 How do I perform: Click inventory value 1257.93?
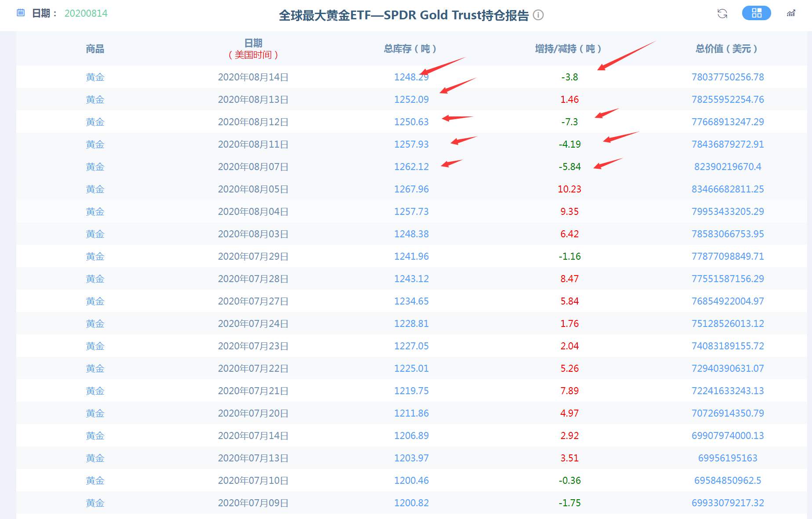(x=411, y=145)
